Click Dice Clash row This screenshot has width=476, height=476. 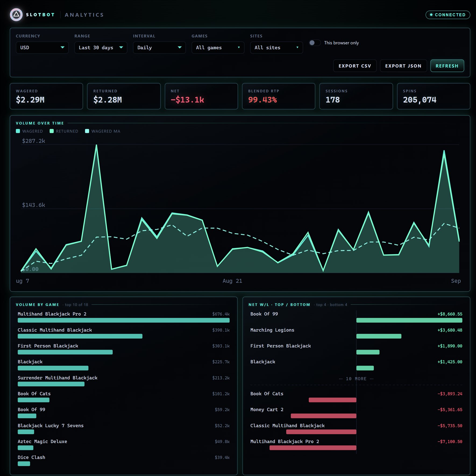pyautogui.click(x=124, y=460)
